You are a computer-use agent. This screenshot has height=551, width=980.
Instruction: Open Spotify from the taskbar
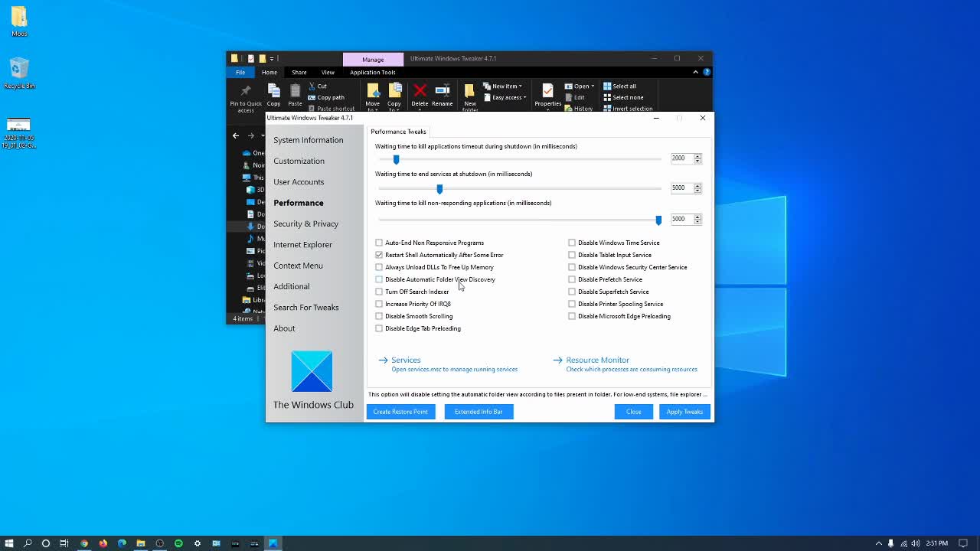pos(178,543)
